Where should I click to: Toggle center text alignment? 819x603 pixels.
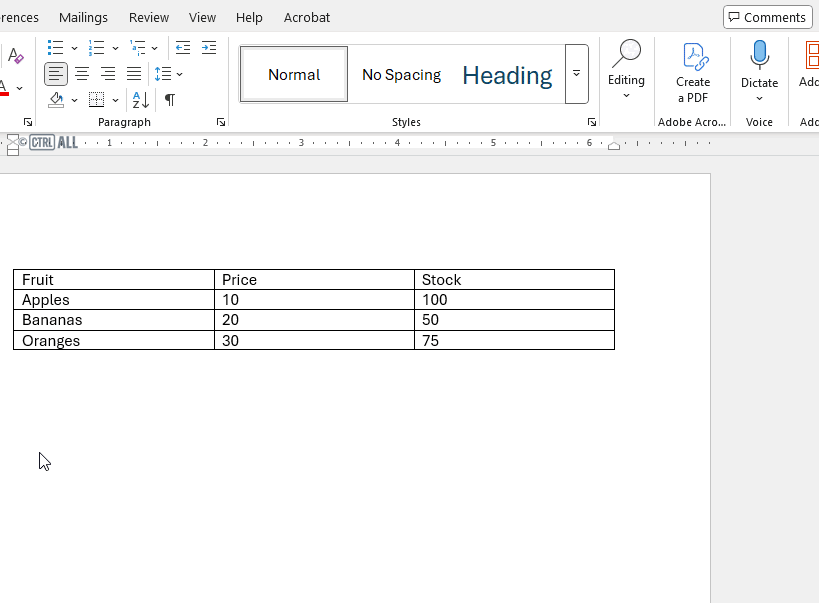pos(81,73)
